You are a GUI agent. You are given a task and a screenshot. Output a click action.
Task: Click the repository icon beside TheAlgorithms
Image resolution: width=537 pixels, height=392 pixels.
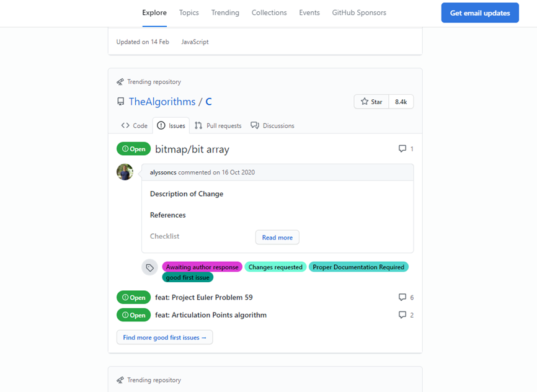point(120,102)
